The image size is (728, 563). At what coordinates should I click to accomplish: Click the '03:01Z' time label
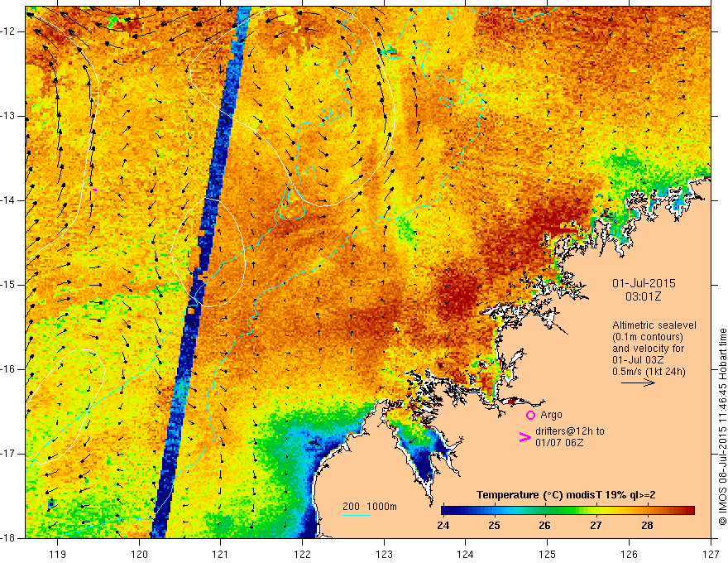point(644,296)
